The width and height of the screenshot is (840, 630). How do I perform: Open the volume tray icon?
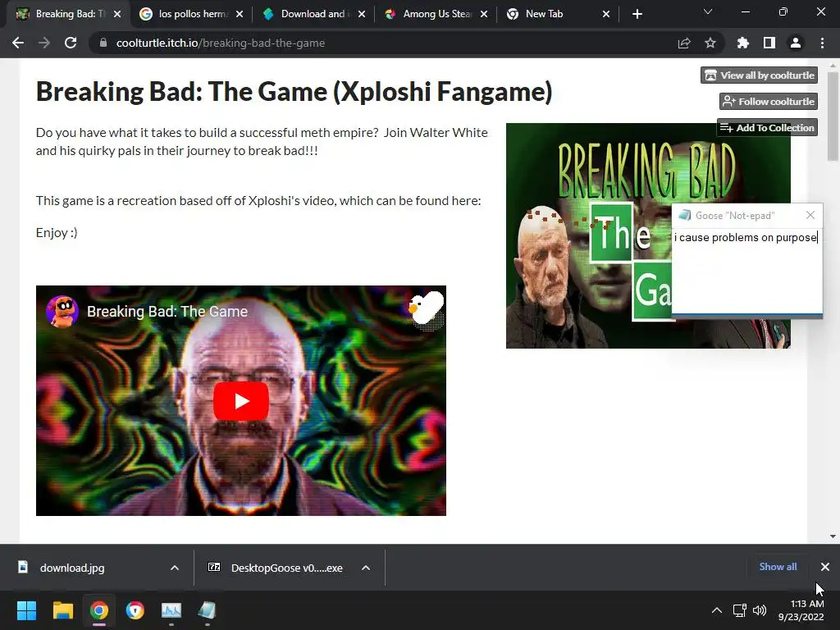[x=760, y=610]
